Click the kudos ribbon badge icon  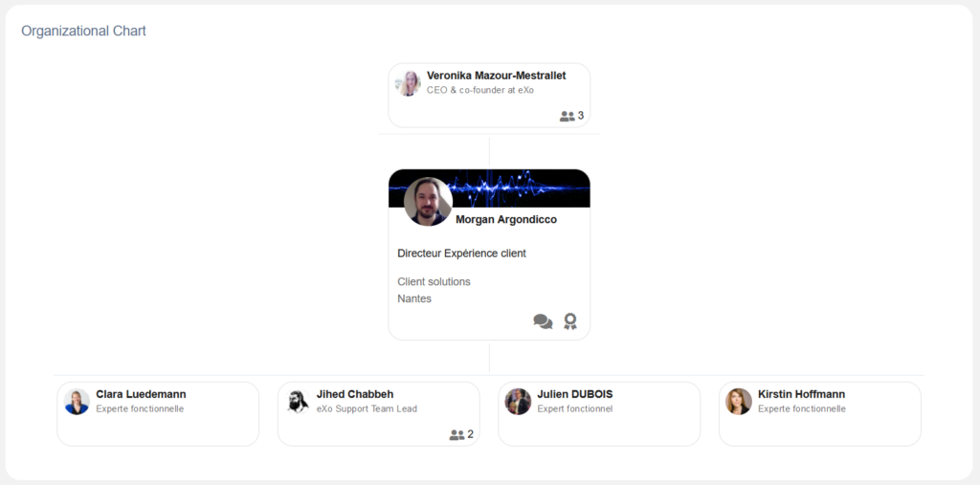pos(570,321)
